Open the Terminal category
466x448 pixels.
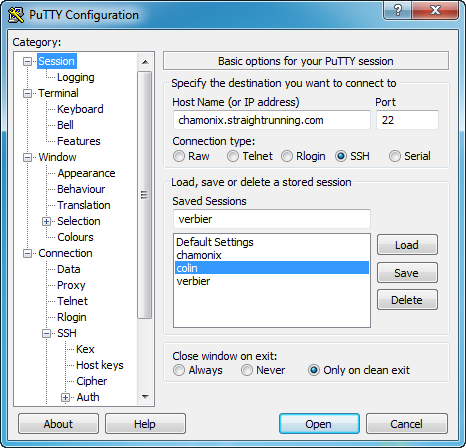pyautogui.click(x=58, y=93)
